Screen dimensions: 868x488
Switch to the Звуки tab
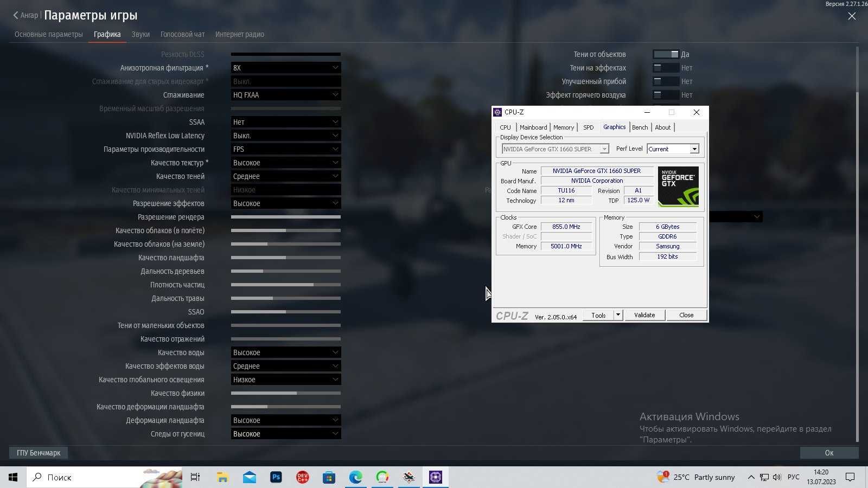pos(141,34)
